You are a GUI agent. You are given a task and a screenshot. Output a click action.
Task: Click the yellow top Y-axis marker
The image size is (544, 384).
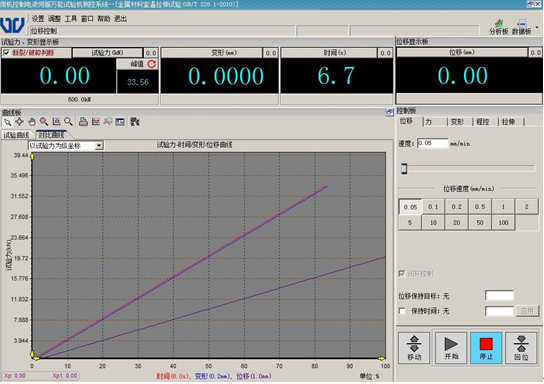click(x=32, y=156)
